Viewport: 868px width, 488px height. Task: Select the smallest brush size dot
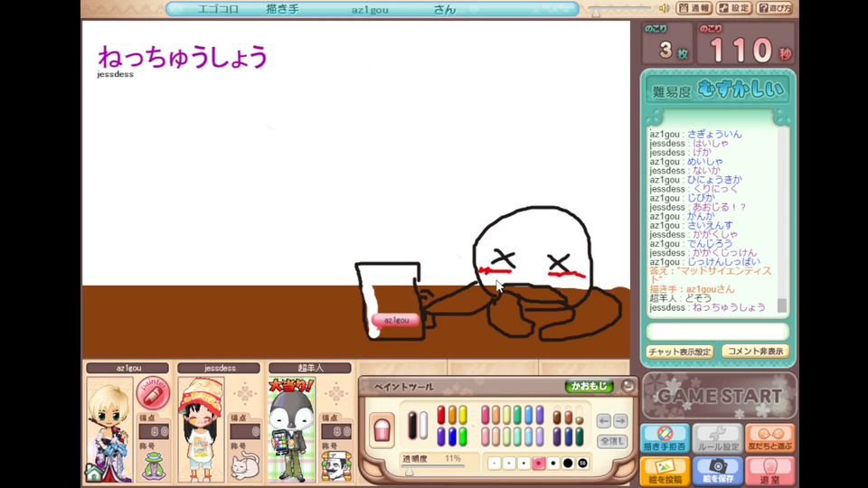[x=495, y=463]
